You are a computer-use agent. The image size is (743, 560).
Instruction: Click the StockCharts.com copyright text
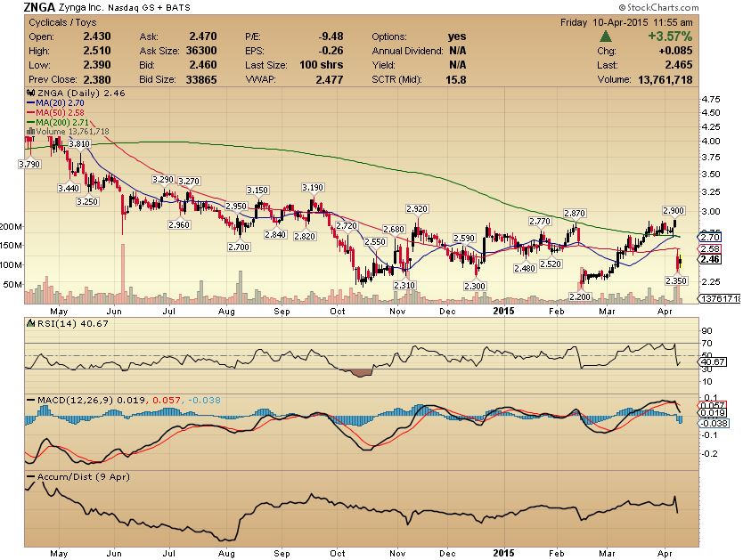[x=658, y=7]
